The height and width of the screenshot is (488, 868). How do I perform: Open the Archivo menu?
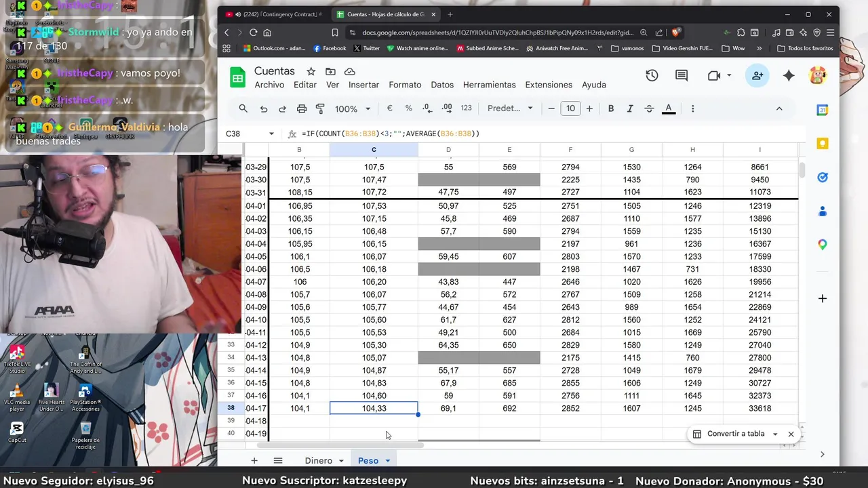coord(269,85)
